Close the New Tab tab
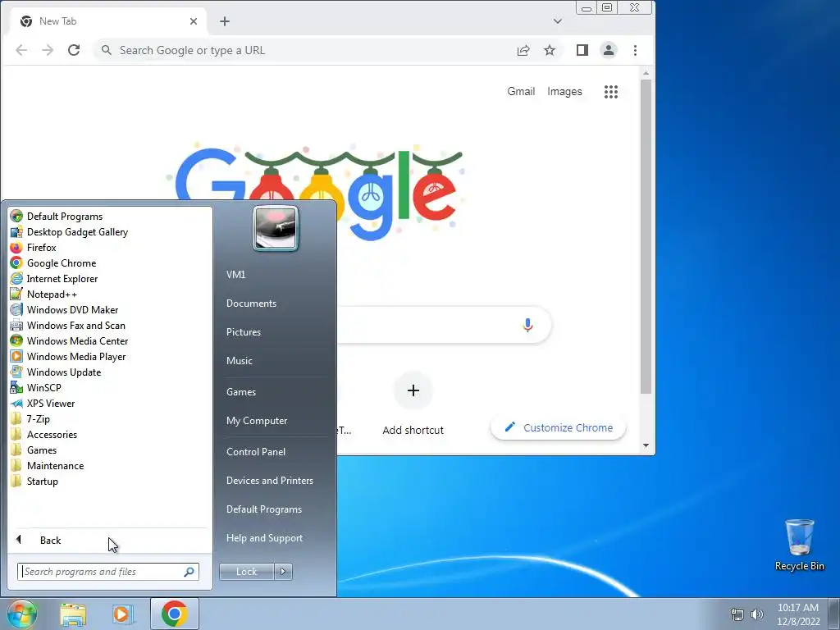The width and height of the screenshot is (840, 630). (x=194, y=21)
